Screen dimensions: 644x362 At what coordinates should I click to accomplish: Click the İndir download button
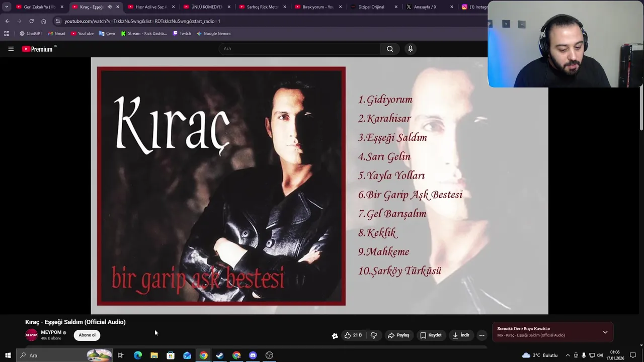(461, 335)
